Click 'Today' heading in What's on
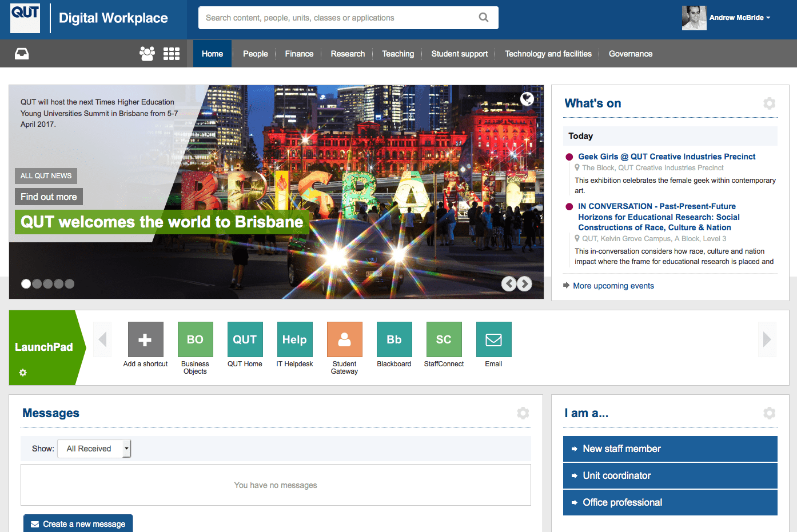 tap(580, 136)
